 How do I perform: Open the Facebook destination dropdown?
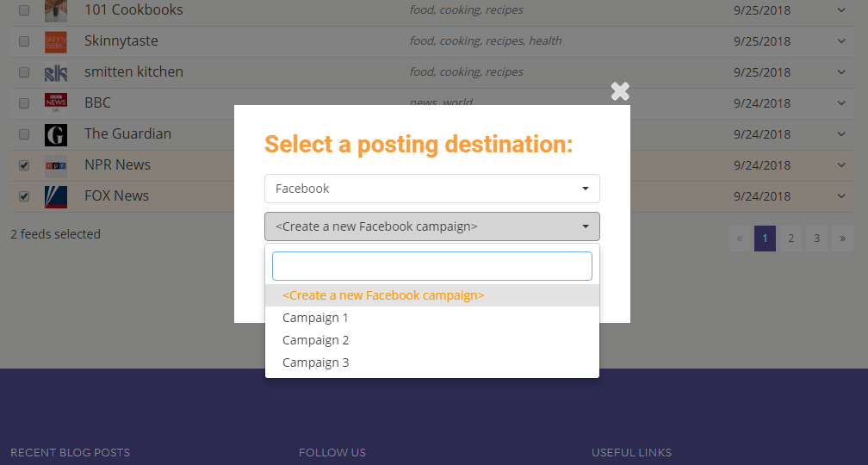coord(431,189)
